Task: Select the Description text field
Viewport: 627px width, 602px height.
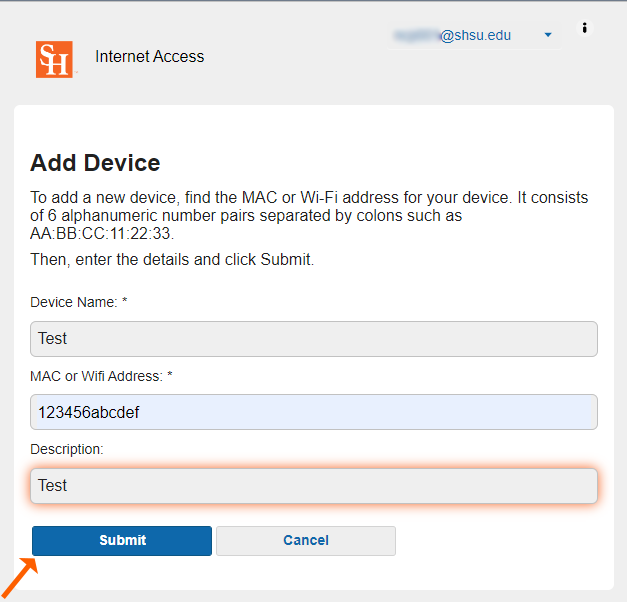Action: pyautogui.click(x=313, y=486)
